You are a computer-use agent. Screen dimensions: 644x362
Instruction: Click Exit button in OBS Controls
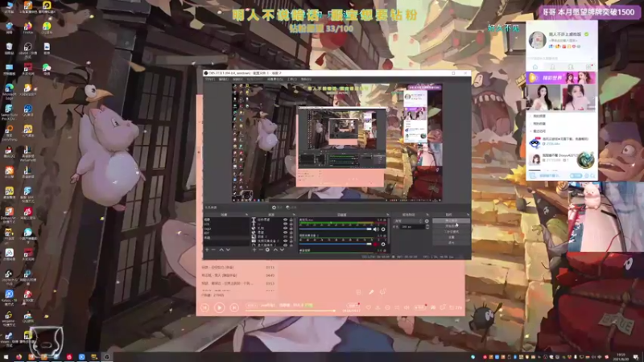451,242
